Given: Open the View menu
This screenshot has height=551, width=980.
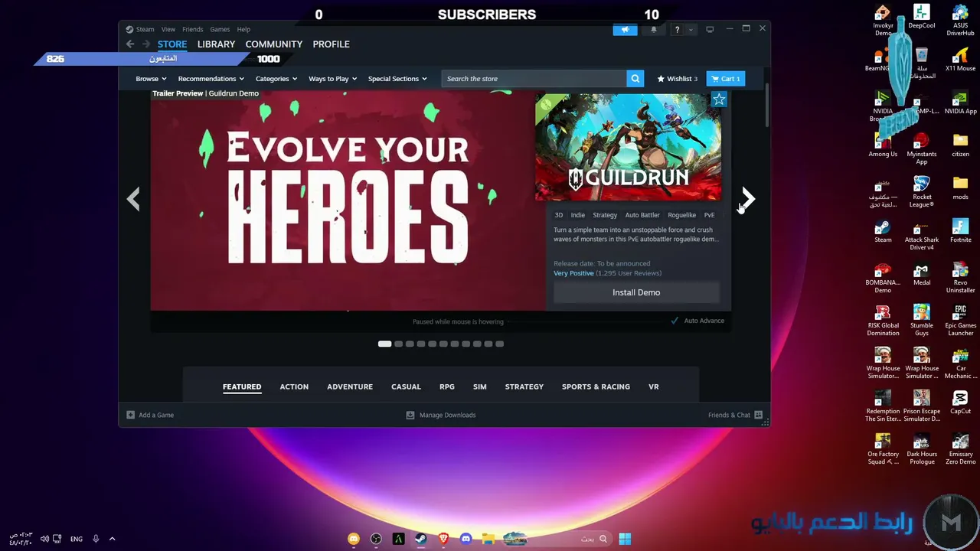Looking at the screenshot, I should 168,29.
